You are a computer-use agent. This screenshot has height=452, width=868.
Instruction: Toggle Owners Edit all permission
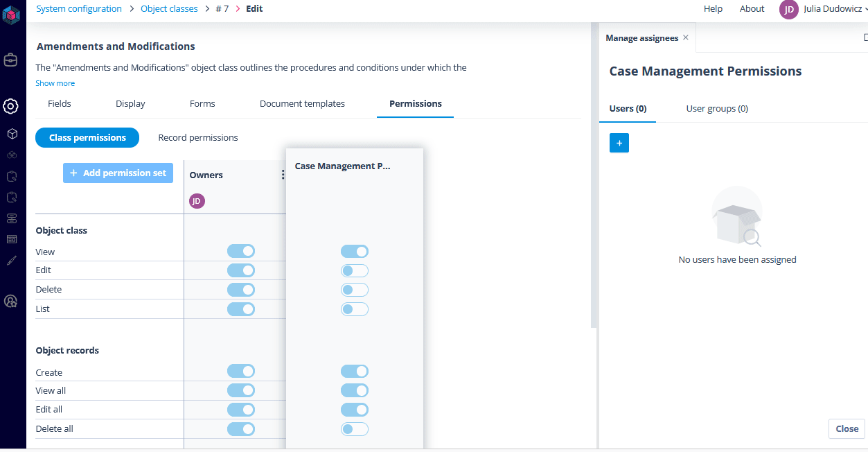pos(241,410)
